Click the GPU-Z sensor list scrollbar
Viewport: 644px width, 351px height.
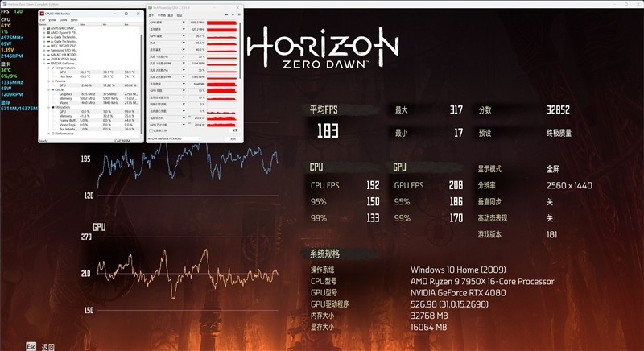coord(240,49)
